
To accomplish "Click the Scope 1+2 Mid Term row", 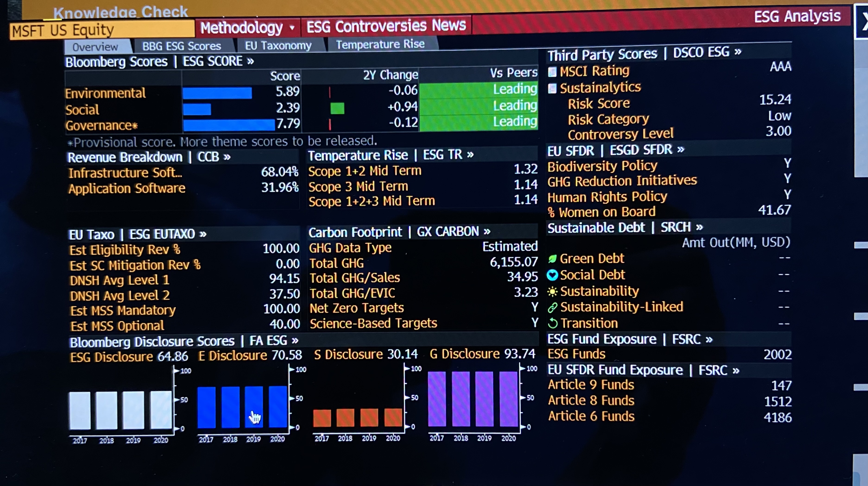I will [423, 170].
